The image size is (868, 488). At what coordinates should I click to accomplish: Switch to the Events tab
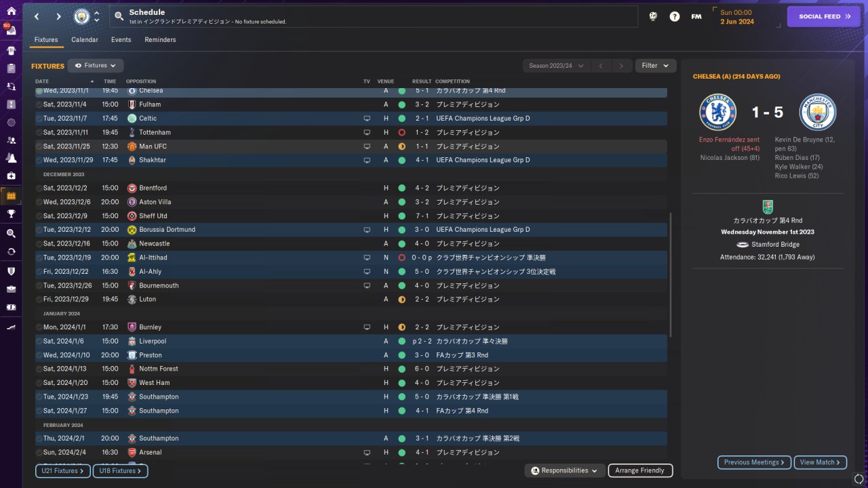(x=121, y=40)
